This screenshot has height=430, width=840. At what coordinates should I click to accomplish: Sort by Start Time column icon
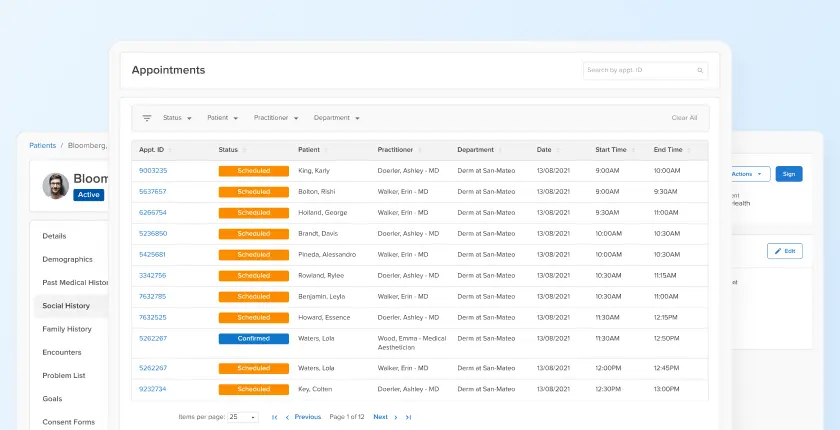tap(633, 150)
